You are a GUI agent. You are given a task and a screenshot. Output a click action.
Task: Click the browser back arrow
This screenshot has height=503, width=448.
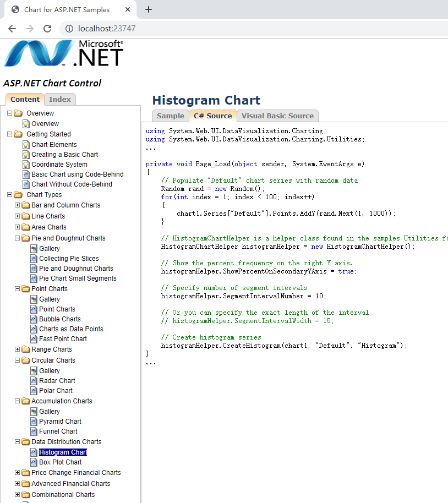click(x=12, y=29)
